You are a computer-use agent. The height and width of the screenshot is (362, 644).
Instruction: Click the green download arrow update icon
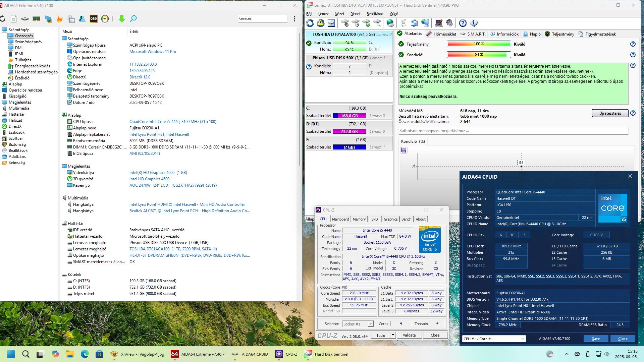click(122, 19)
